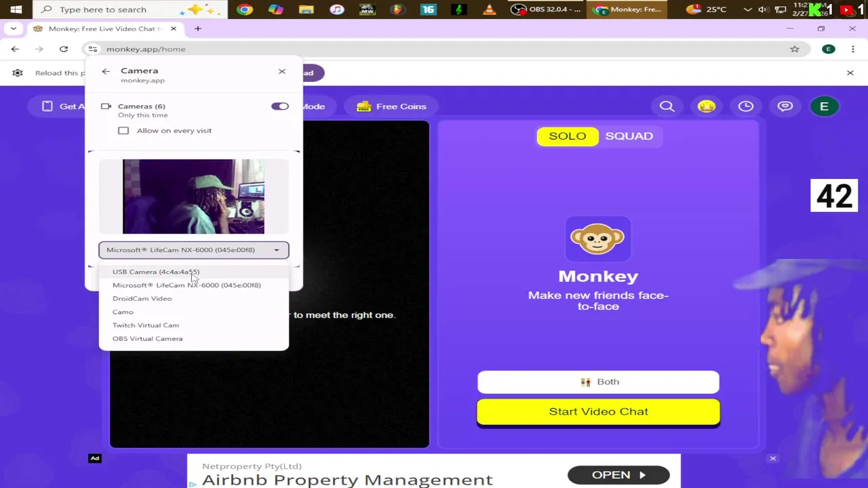Open the search icon on Monkey toolbar

667,106
